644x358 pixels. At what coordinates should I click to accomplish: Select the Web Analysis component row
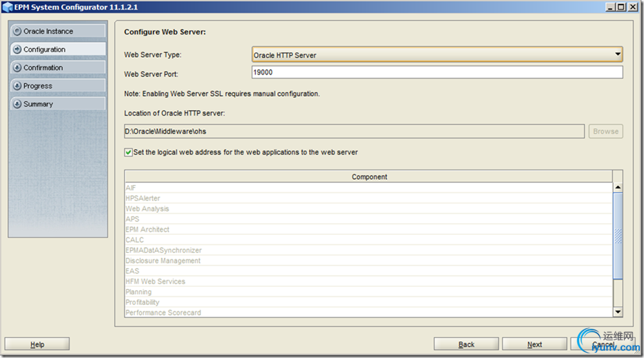[x=368, y=209]
